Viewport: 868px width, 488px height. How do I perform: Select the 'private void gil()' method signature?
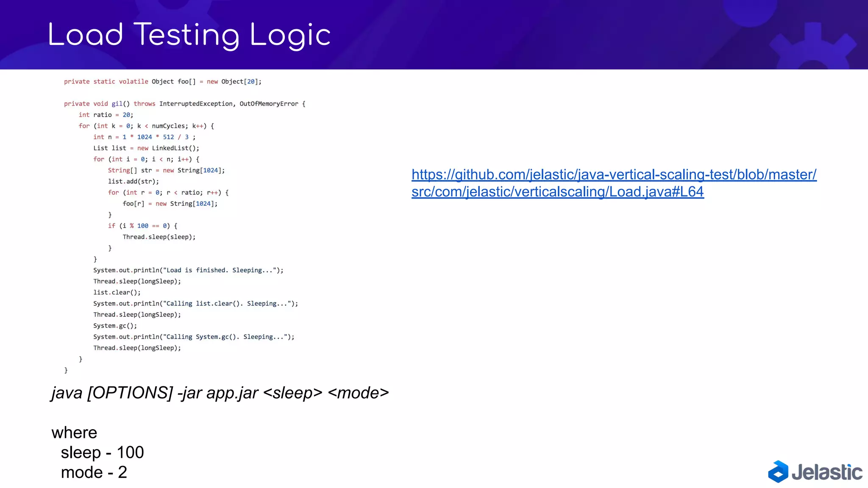tap(185, 104)
